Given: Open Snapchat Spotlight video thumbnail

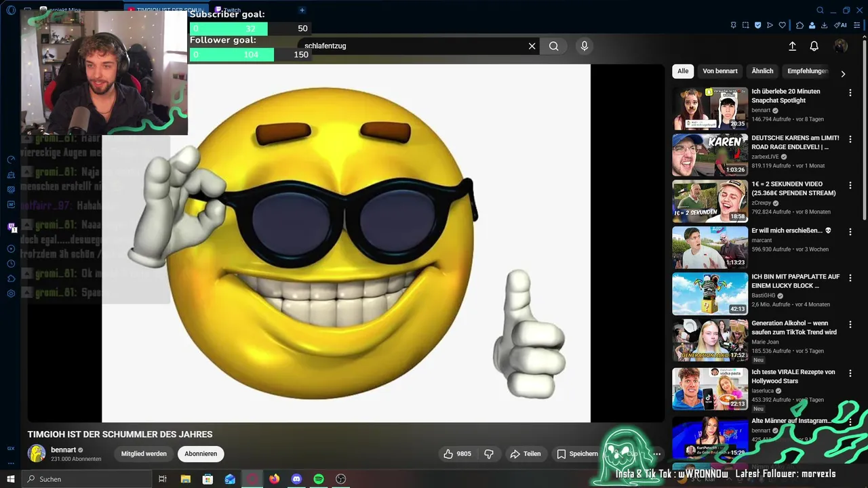Looking at the screenshot, I should 710,108.
